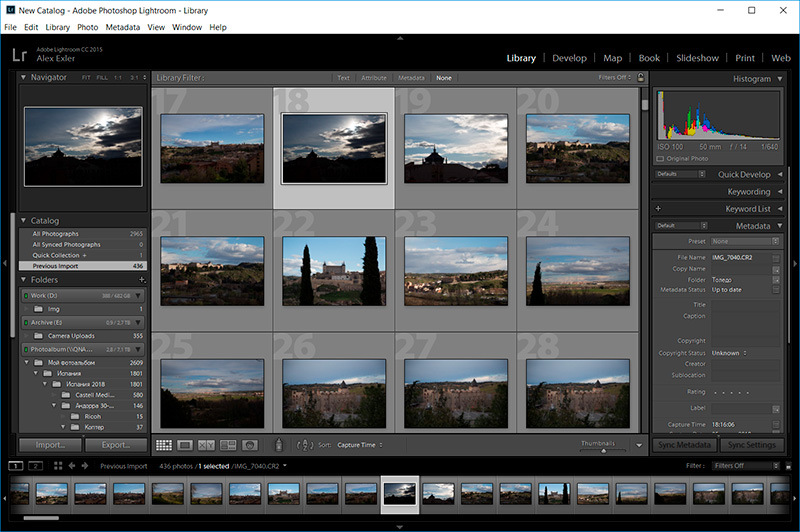Screen dimensions: 800x532
Task: Adjust the Thumbnails size slider
Action: pos(604,449)
